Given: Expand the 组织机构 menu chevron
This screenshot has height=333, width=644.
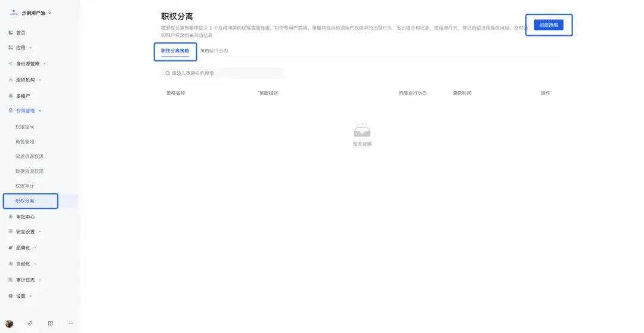Looking at the screenshot, I should coord(40,80).
